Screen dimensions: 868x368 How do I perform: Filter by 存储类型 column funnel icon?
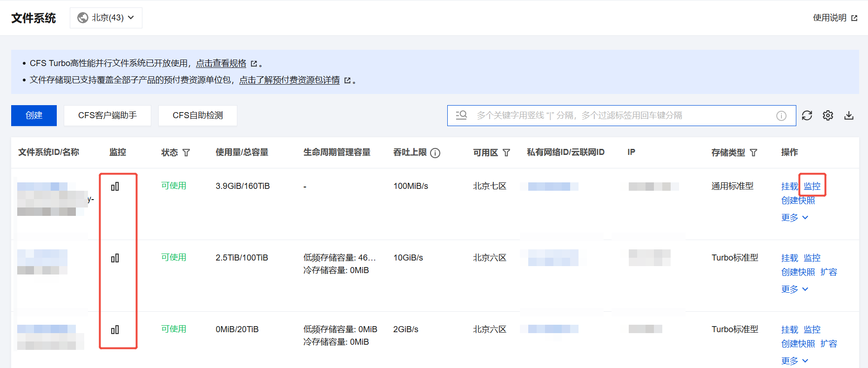(x=754, y=153)
